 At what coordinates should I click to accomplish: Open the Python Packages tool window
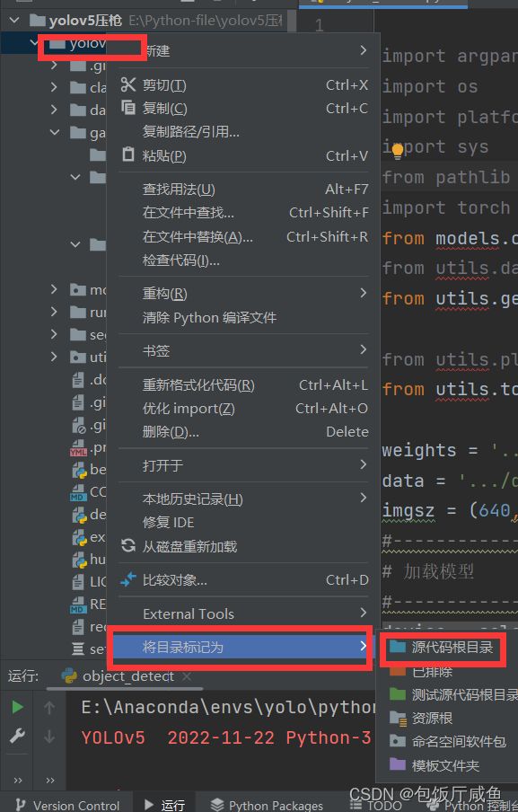[x=267, y=806]
